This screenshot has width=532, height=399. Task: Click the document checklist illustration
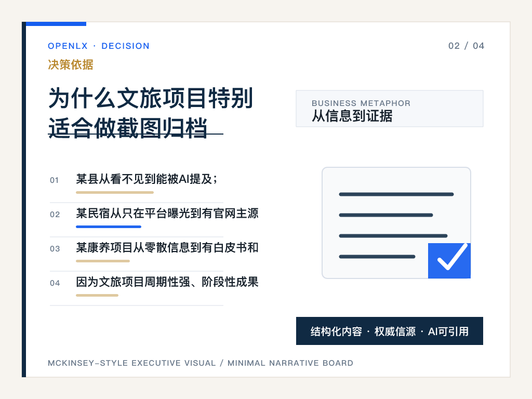pos(396,222)
